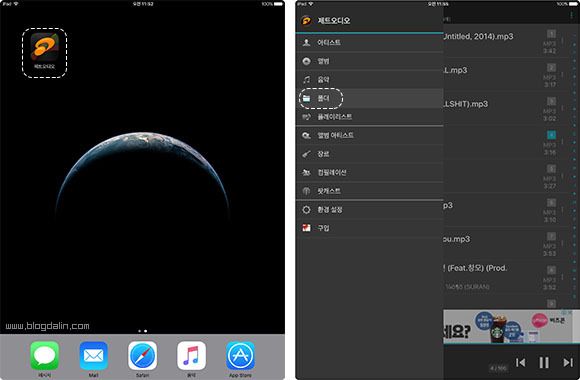
Task: Select 아티스트 menu entry
Action: tap(370, 43)
